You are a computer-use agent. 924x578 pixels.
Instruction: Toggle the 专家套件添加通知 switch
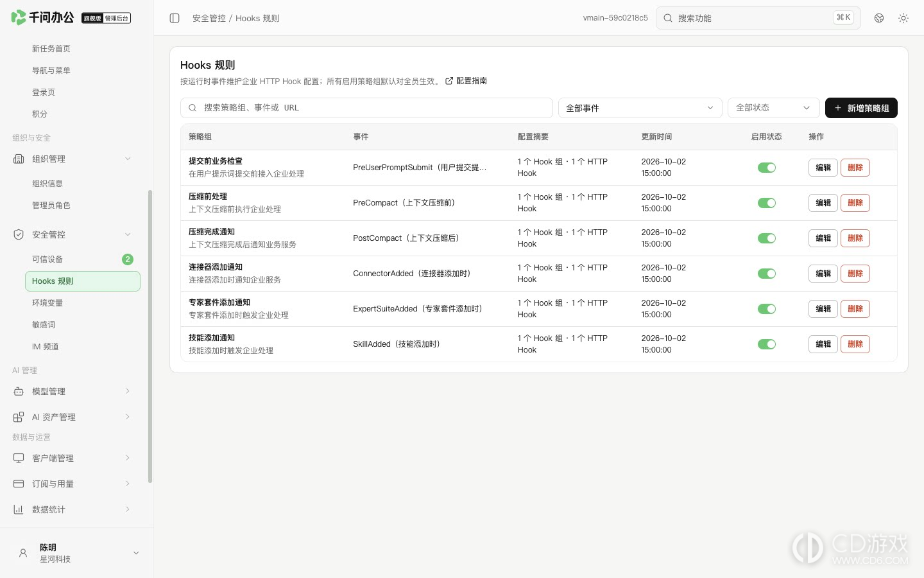(767, 309)
